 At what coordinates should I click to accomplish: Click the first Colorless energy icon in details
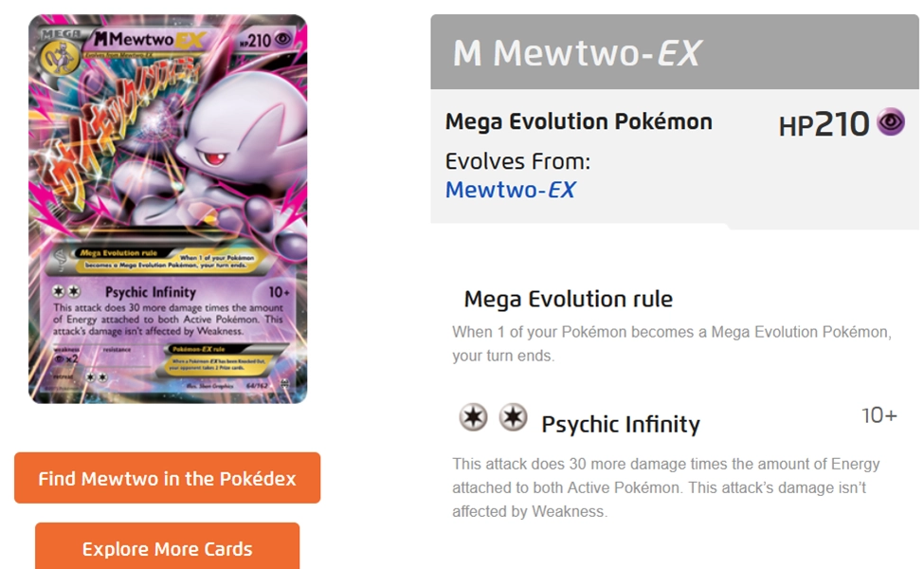click(471, 417)
